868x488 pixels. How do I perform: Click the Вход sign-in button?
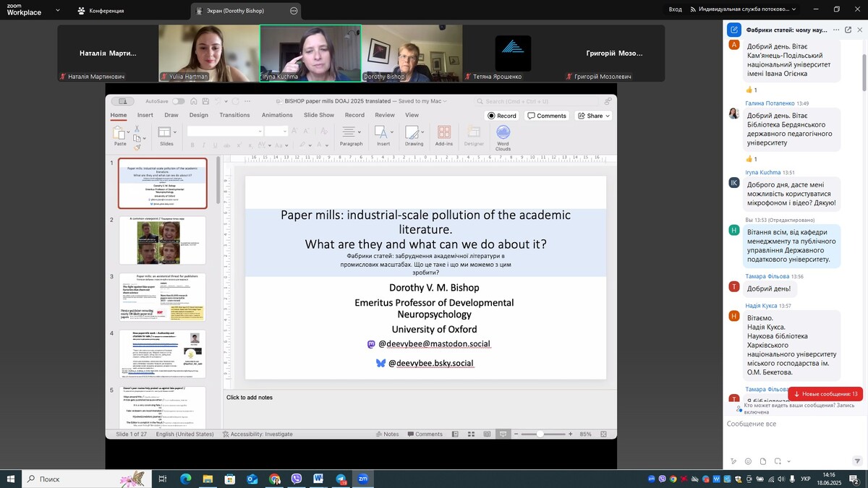pyautogui.click(x=676, y=9)
